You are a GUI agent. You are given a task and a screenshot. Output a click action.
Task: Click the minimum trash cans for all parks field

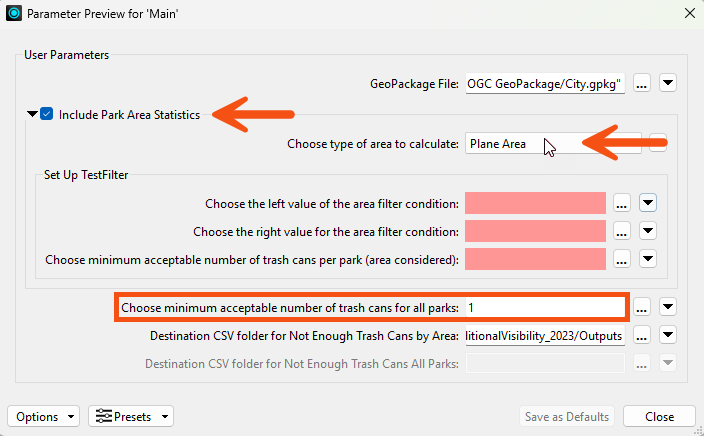coord(545,308)
